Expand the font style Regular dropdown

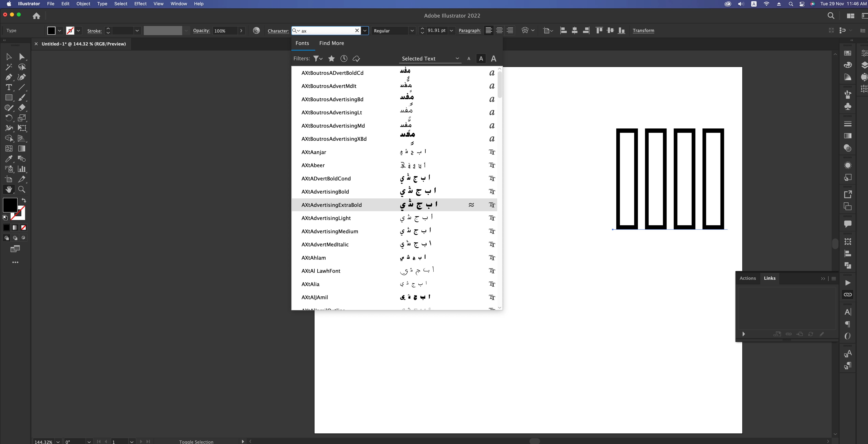[412, 31]
